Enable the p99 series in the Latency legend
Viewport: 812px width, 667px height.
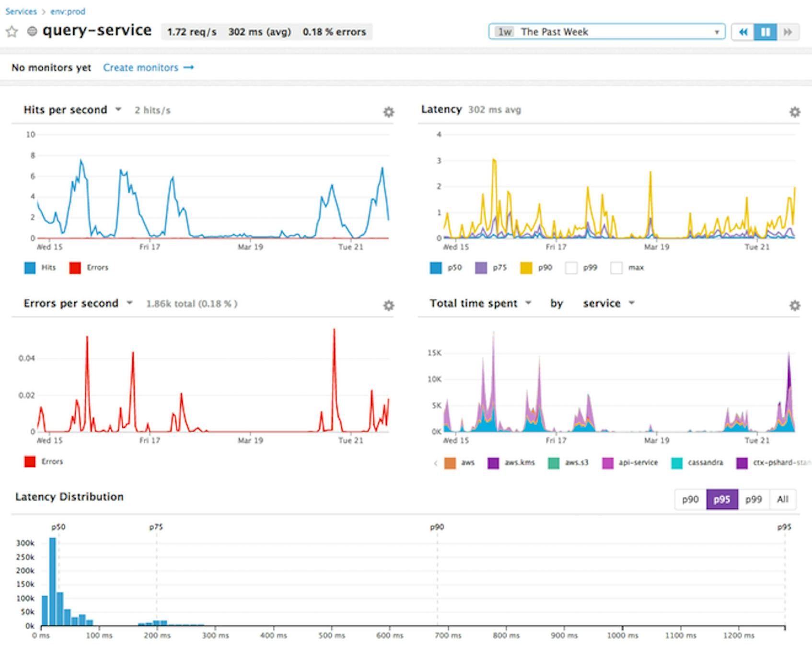click(x=571, y=268)
